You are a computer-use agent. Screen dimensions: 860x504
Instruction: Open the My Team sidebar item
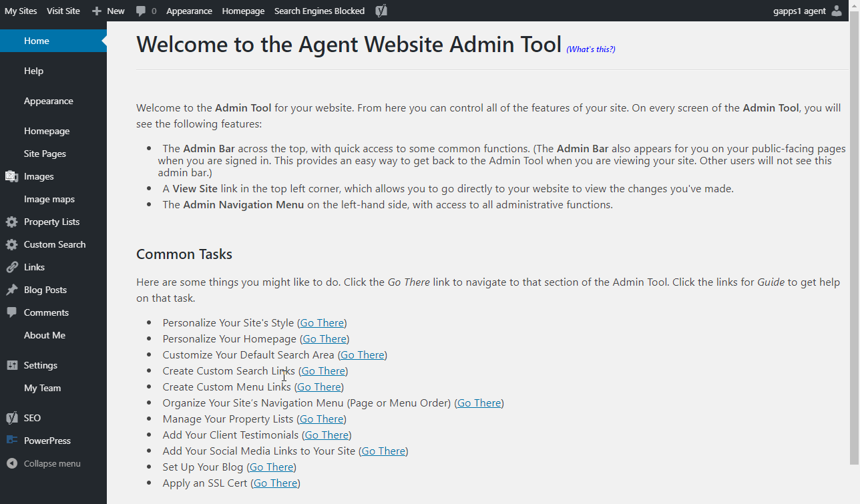[42, 388]
